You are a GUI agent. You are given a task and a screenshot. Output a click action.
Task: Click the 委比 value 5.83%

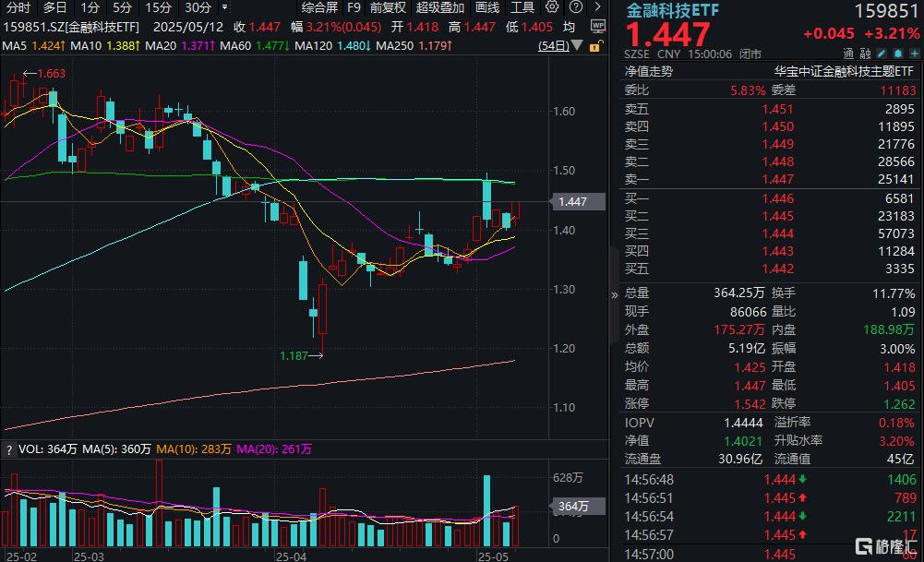(x=748, y=90)
